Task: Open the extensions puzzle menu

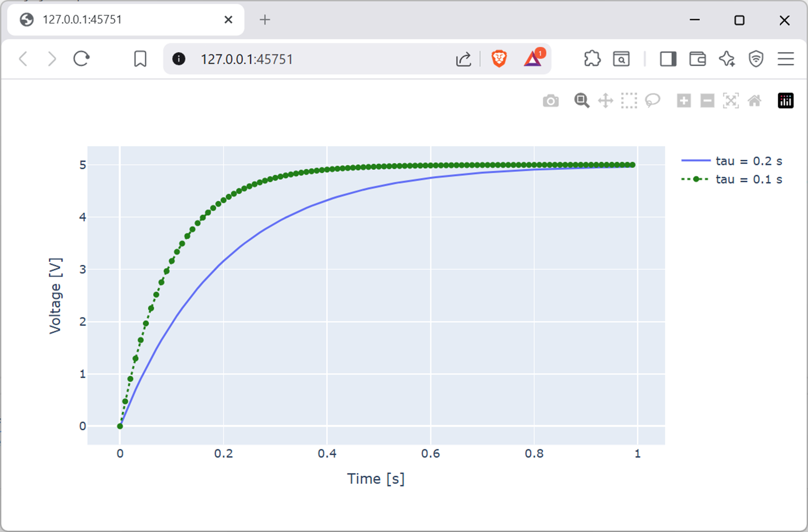Action: 592,59
